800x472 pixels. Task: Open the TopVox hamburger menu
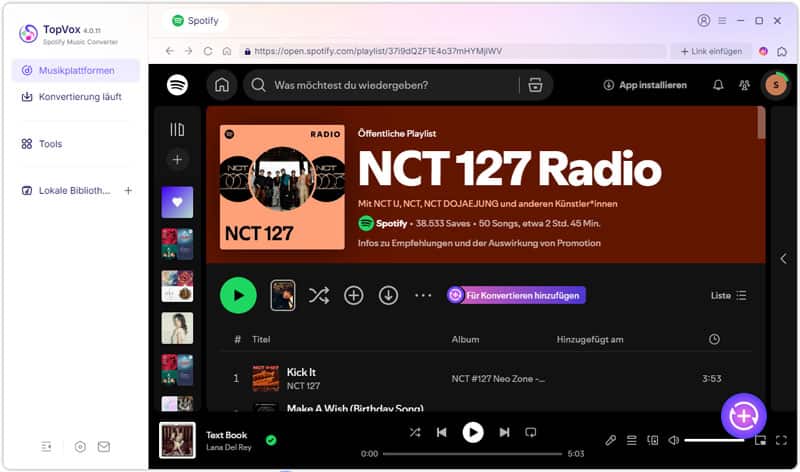[722, 20]
